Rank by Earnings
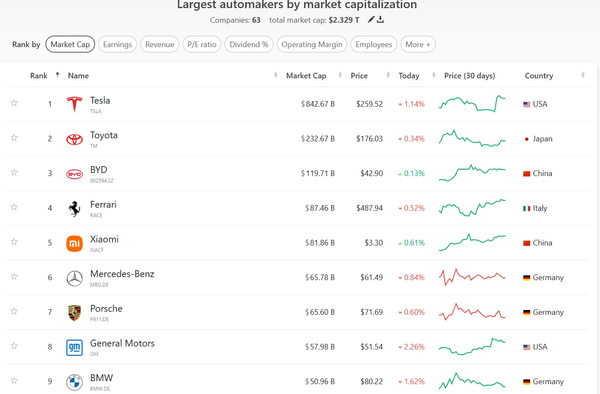The width and height of the screenshot is (600, 394). click(x=117, y=44)
